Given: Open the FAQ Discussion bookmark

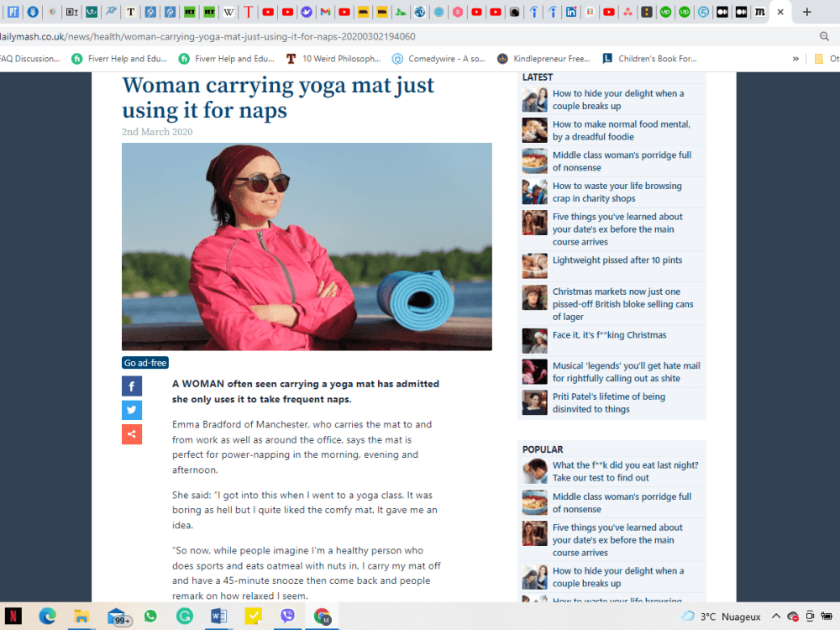Looking at the screenshot, I should [30, 59].
